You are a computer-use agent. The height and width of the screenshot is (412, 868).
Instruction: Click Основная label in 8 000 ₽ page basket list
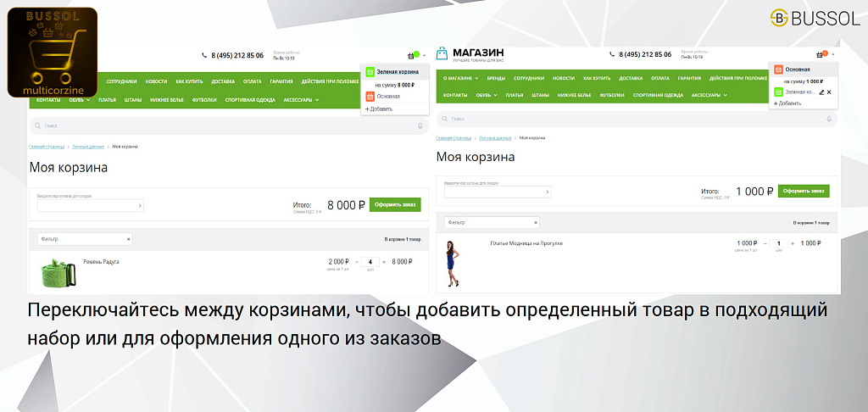point(388,97)
